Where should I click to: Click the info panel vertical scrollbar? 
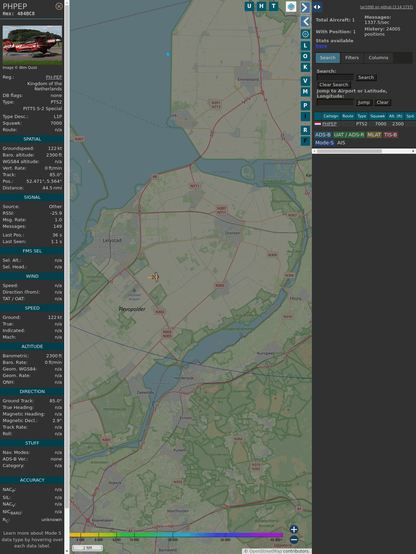[x=66, y=277]
